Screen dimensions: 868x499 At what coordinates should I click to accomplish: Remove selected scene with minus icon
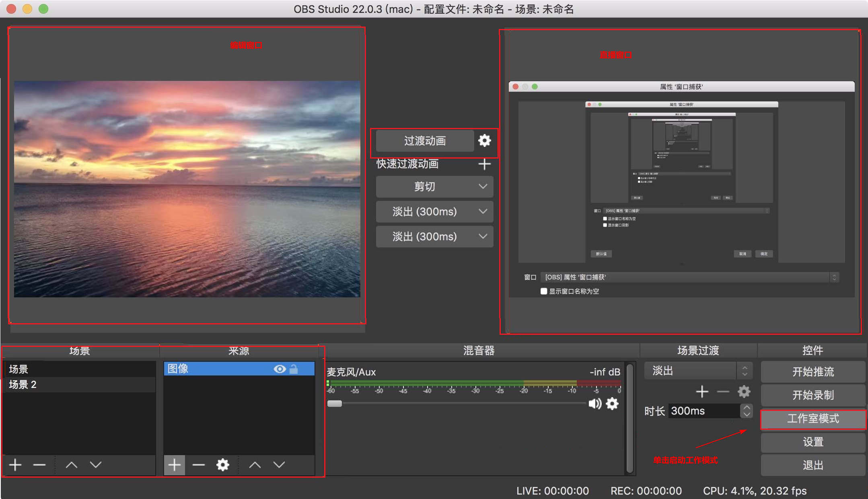pos(39,465)
